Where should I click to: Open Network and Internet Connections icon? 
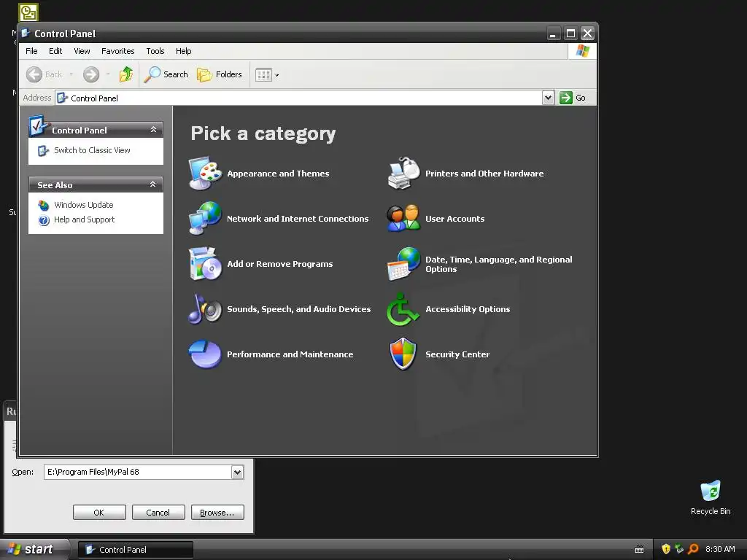click(205, 219)
